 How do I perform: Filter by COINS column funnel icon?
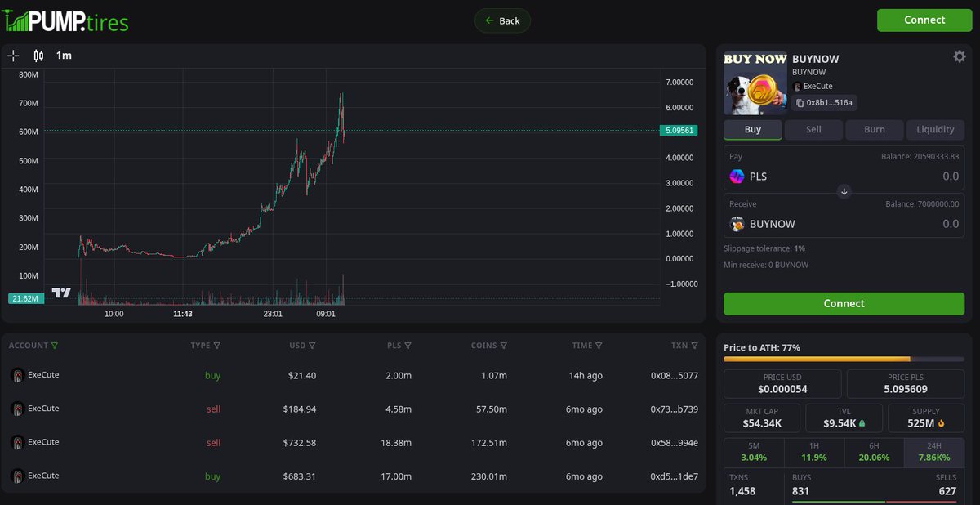503,346
